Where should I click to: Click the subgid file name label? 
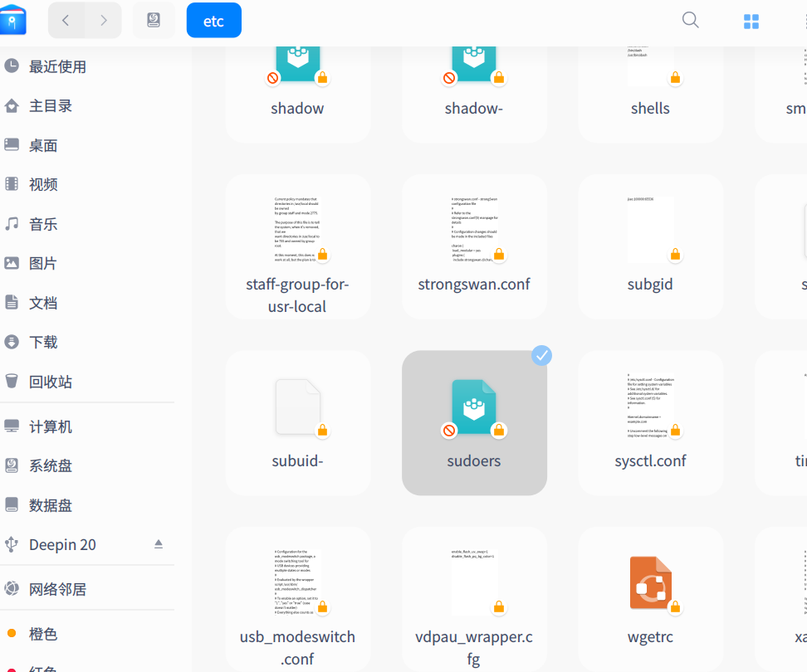[x=651, y=285]
